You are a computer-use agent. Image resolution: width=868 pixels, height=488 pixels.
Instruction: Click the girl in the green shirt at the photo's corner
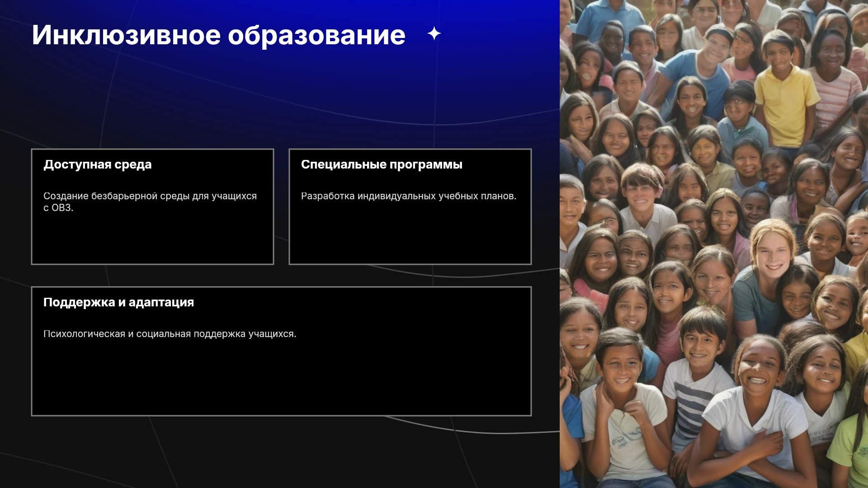pyautogui.click(x=850, y=434)
